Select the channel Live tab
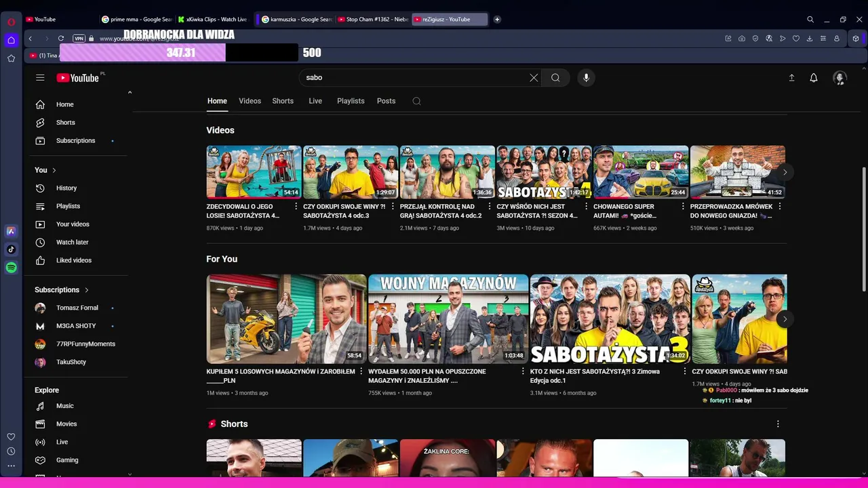The height and width of the screenshot is (488, 868). 315,101
